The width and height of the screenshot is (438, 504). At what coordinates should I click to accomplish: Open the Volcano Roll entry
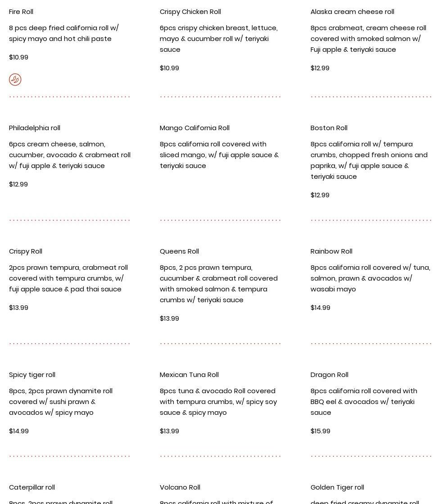coord(180,487)
